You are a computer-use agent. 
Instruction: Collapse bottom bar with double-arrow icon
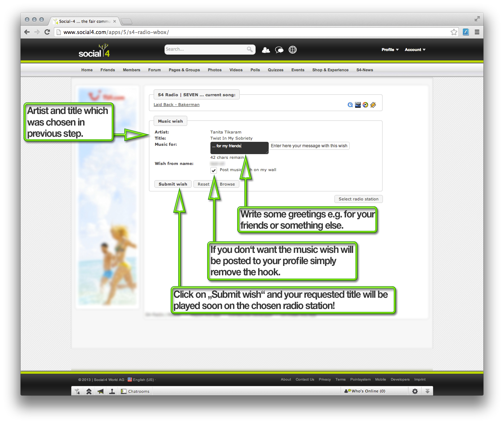(427, 391)
